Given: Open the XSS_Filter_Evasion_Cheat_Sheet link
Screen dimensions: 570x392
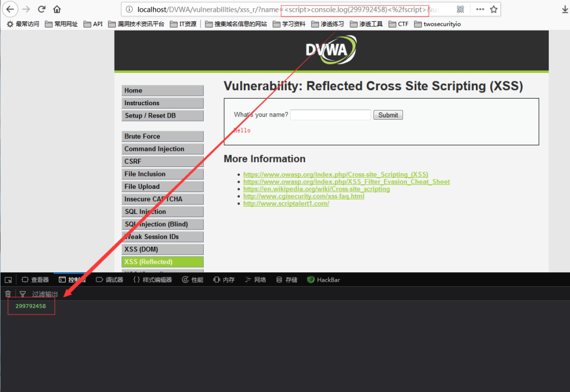Looking at the screenshot, I should pos(346,182).
